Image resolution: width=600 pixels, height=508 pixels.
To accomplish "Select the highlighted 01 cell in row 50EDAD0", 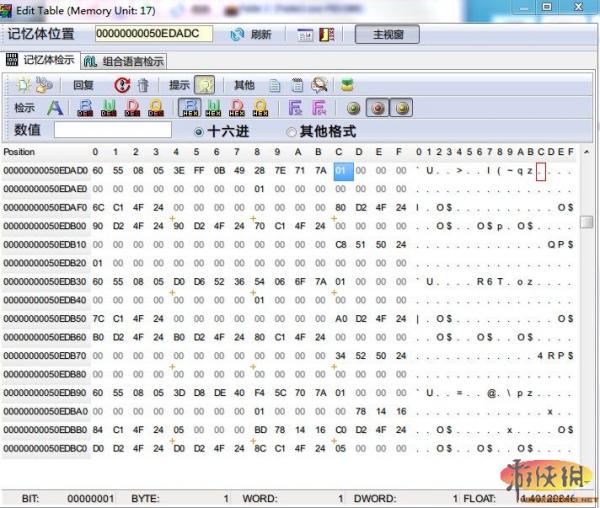I will [343, 171].
